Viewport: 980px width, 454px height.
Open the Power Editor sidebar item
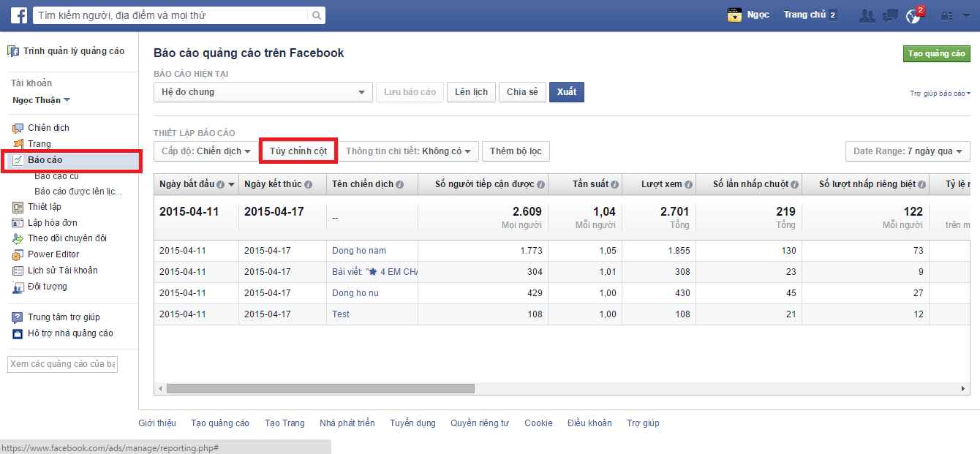53,254
